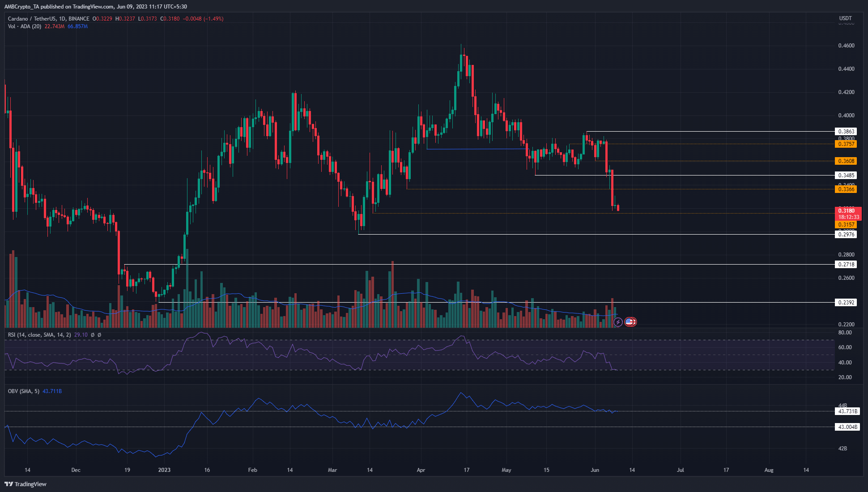Select the OBV (SMA, 5) indicator legend
The width and height of the screenshot is (868, 492).
coord(24,391)
